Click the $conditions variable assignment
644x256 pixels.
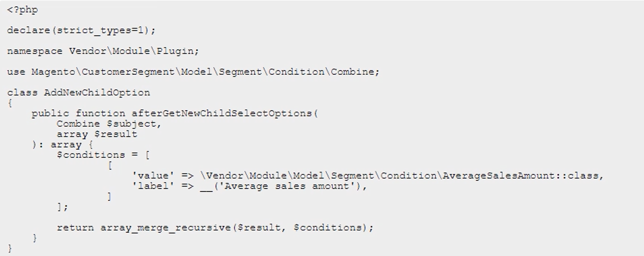pos(91,155)
